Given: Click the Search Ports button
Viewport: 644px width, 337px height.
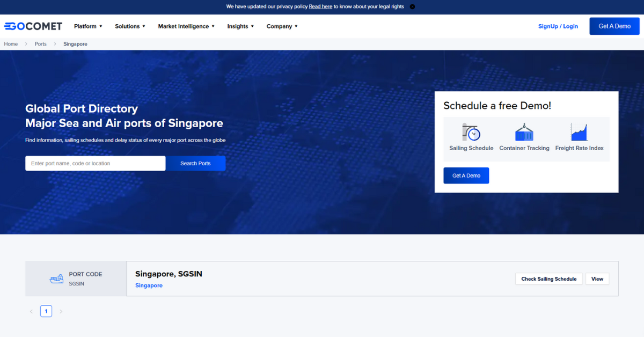Looking at the screenshot, I should 195,163.
